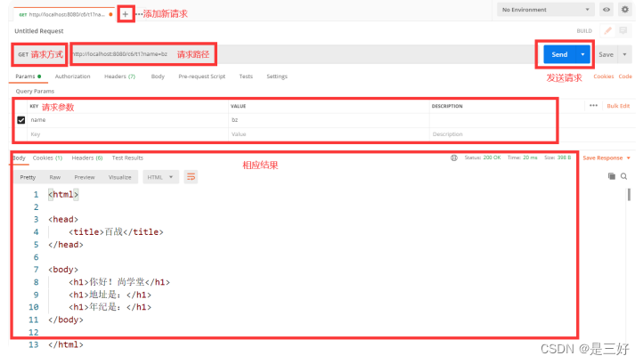643x364 pixels.
Task: Click the <html> tag on line 1
Action: (x=63, y=194)
